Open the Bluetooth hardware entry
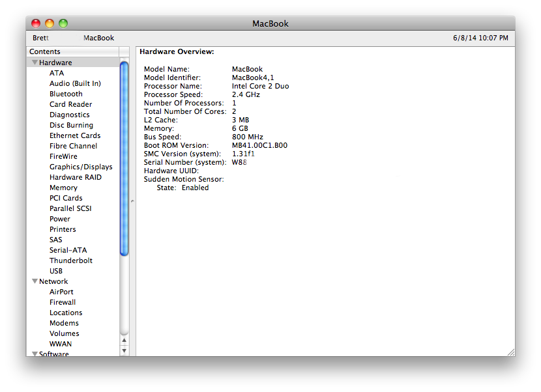This screenshot has width=541, height=392. [66, 94]
